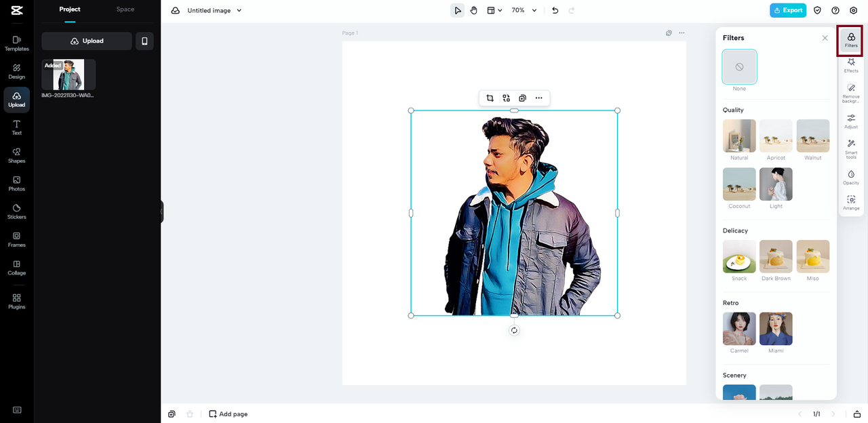The image size is (868, 423).
Task: Click the undo arrow
Action: [555, 10]
